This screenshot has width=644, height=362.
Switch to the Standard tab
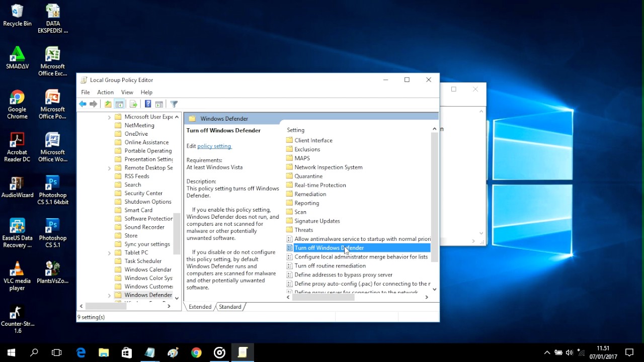230,307
